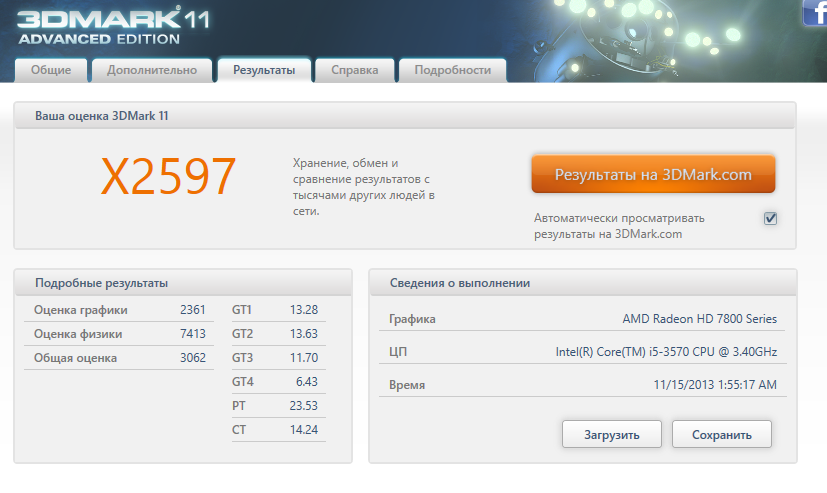827x493 pixels.
Task: Click the GT4 result of 6.43
Action: coord(279,382)
